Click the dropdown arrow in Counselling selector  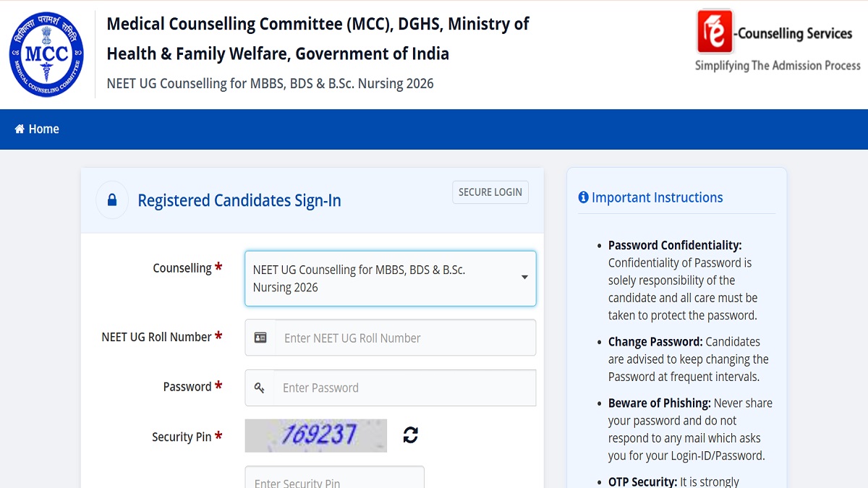coord(524,278)
